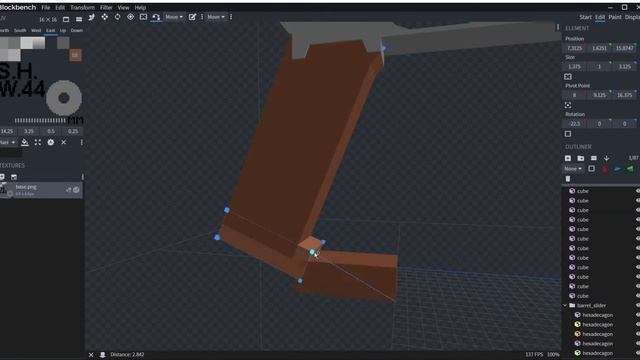Switch to the East face tab

(x=50, y=30)
